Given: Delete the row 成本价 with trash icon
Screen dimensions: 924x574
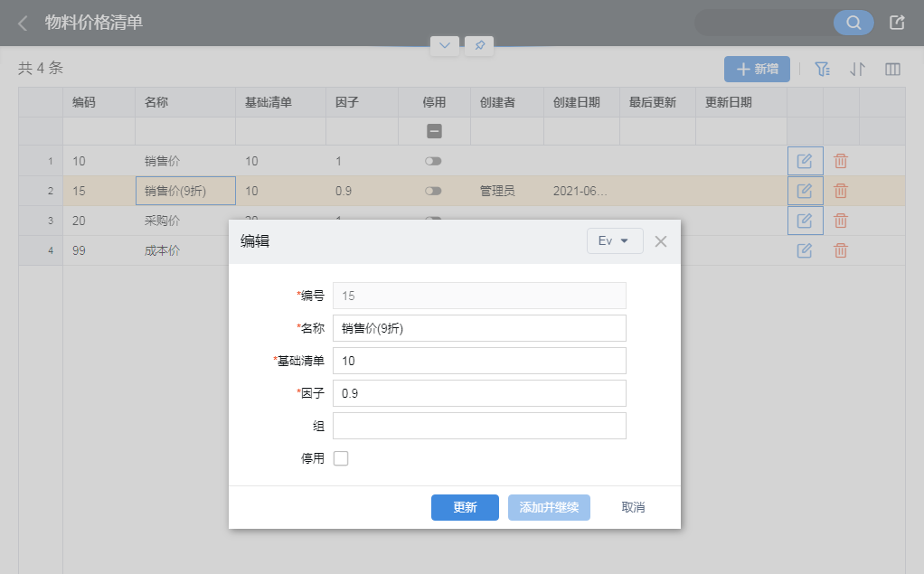Looking at the screenshot, I should 841,250.
